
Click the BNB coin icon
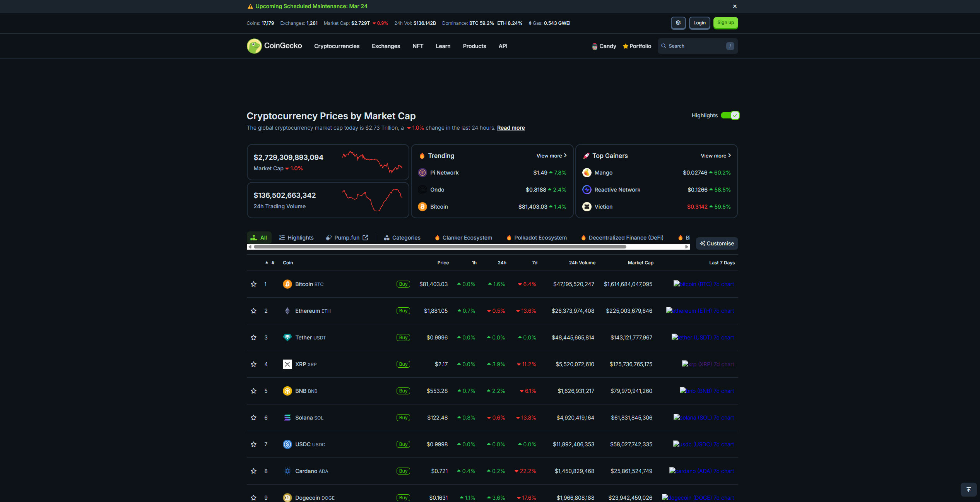[x=287, y=391]
